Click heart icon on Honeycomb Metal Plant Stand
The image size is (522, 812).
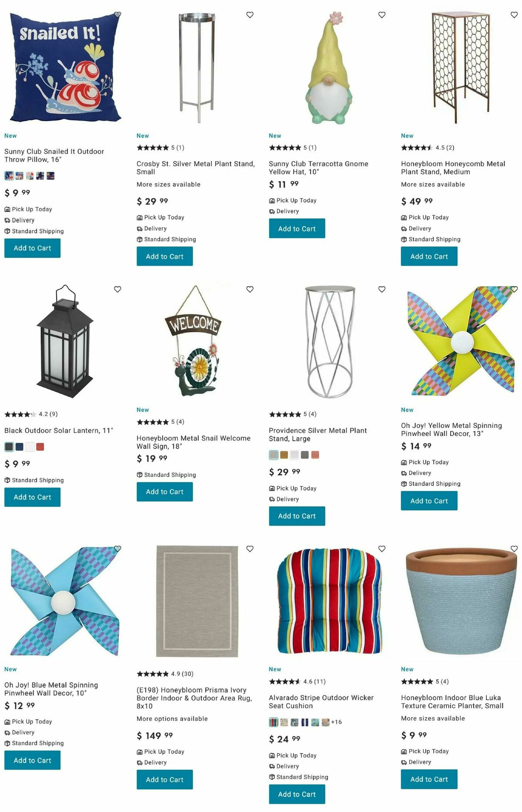tap(514, 15)
